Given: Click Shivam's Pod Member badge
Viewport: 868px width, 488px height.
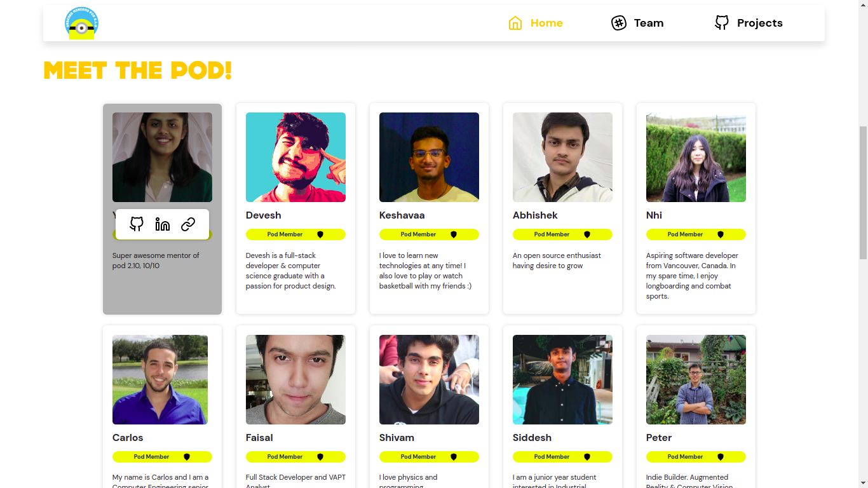Looking at the screenshot, I should coord(429,457).
